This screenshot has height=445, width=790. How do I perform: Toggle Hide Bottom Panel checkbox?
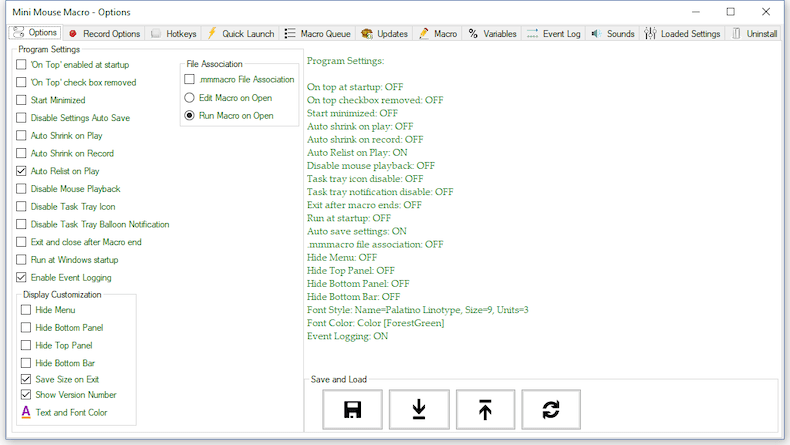[26, 328]
